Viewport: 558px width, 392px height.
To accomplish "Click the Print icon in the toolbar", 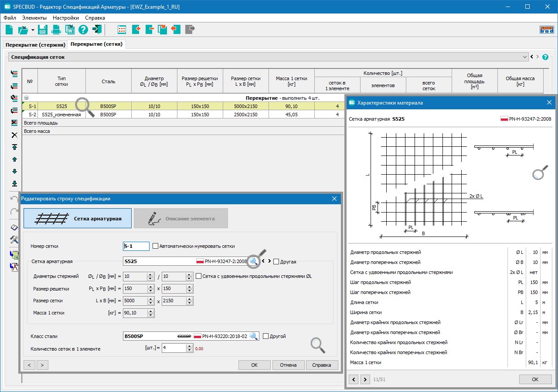I will 56,30.
